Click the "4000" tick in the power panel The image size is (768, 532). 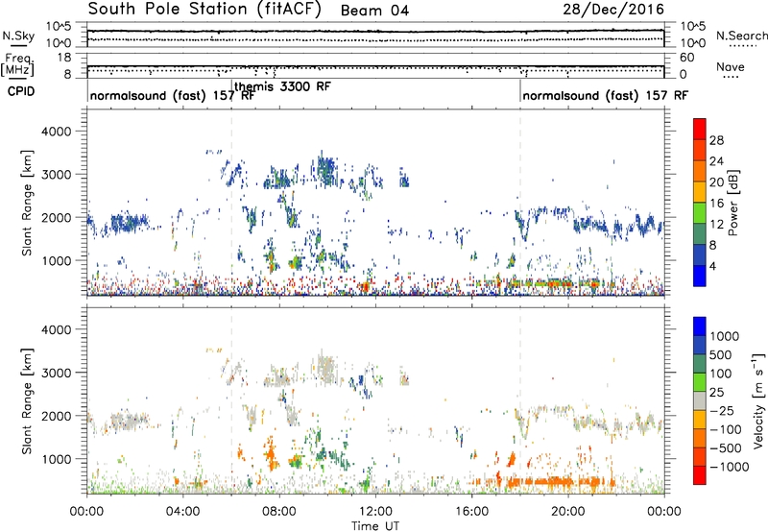pos(56,132)
